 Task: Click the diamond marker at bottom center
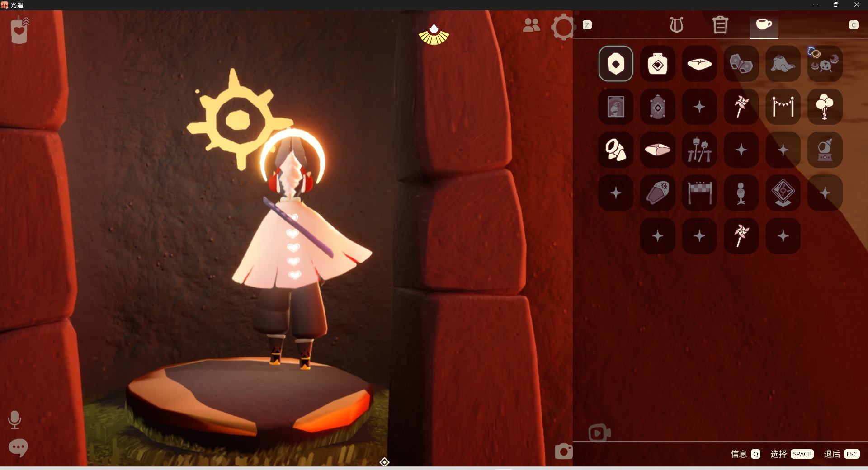(x=384, y=462)
